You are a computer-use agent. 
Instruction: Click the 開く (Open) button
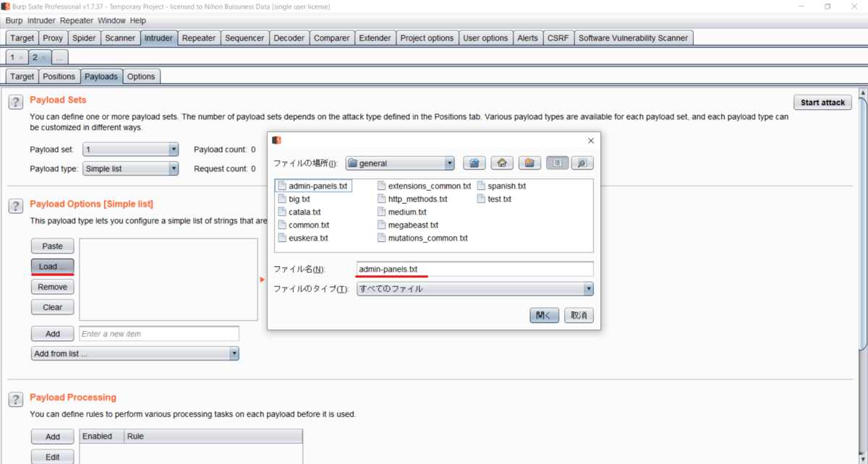tap(544, 315)
